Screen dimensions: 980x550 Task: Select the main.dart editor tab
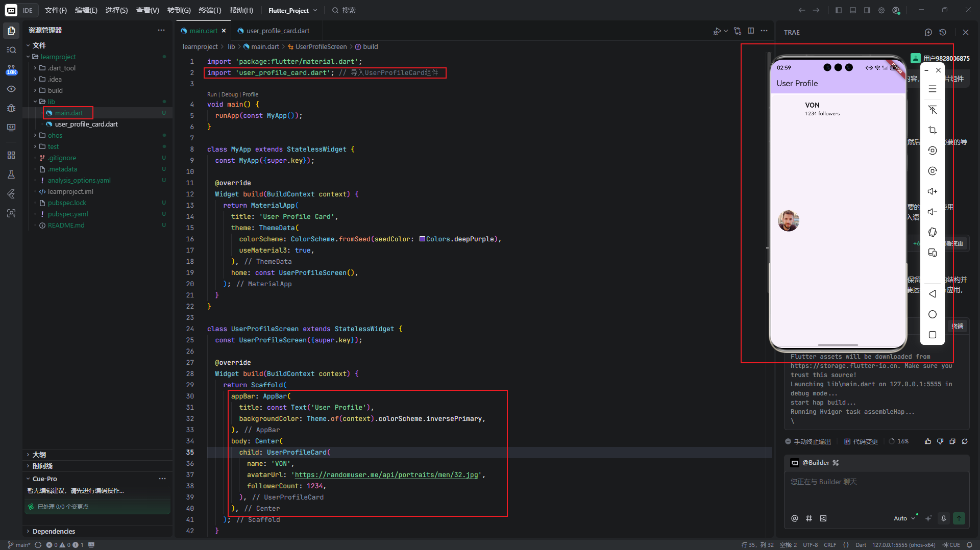point(203,31)
